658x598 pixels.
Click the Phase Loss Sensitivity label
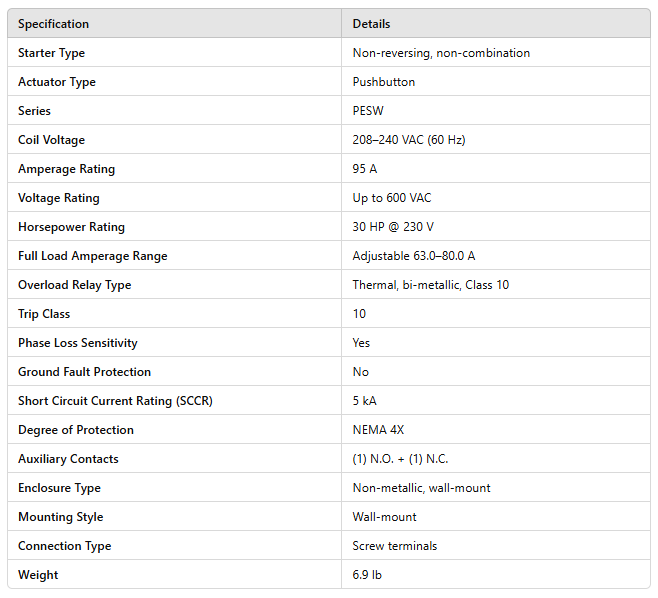click(x=77, y=343)
